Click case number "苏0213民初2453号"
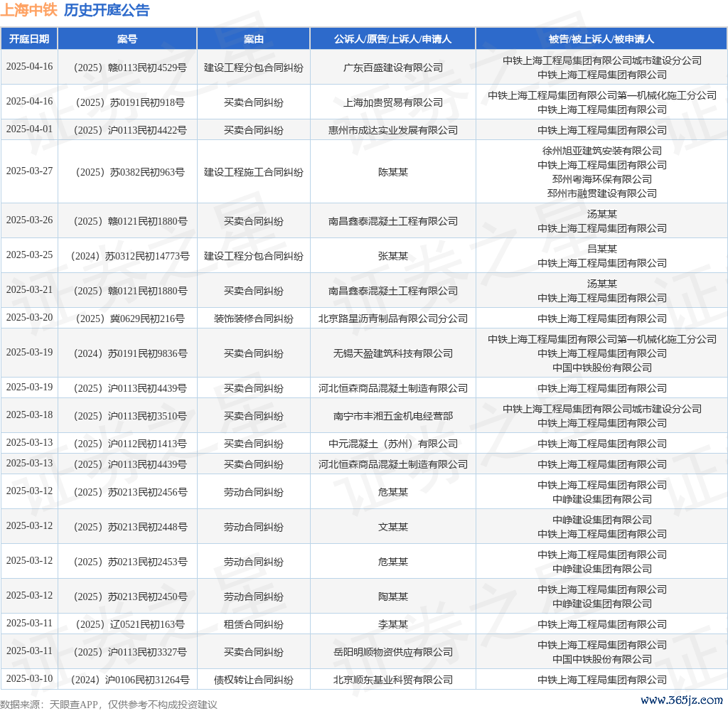Screen dimensions: 728x711 (130, 562)
